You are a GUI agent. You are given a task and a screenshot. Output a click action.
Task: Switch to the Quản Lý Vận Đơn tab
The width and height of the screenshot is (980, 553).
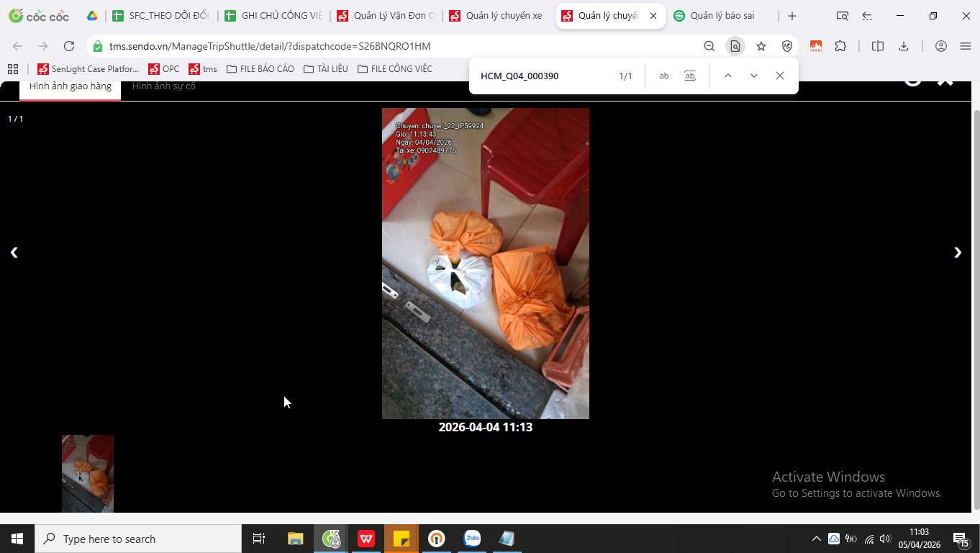click(x=385, y=16)
